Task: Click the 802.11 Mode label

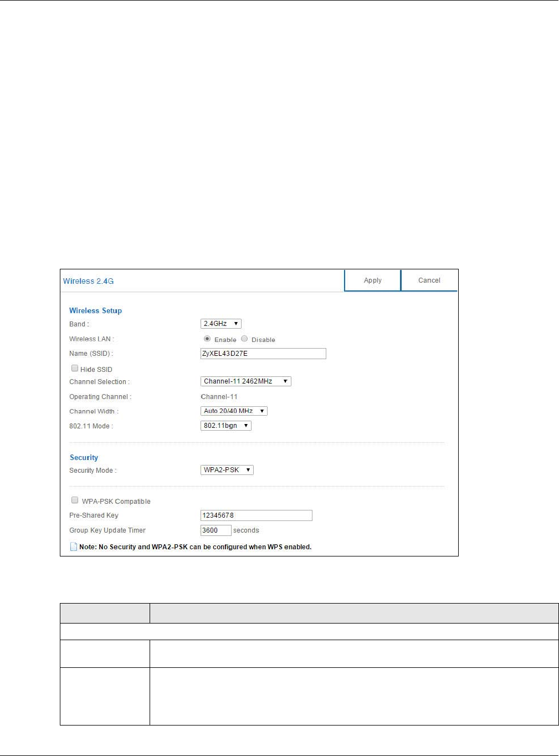Action: [x=91, y=426]
